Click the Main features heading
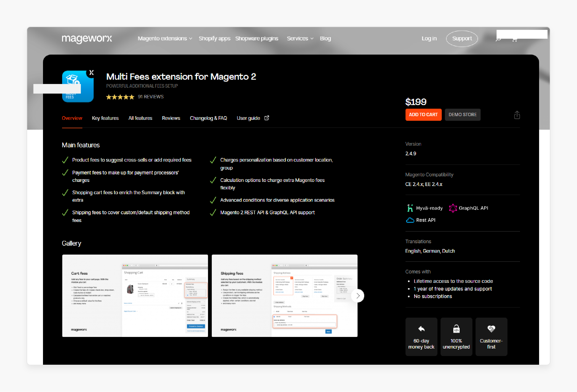The image size is (577, 392). point(81,145)
